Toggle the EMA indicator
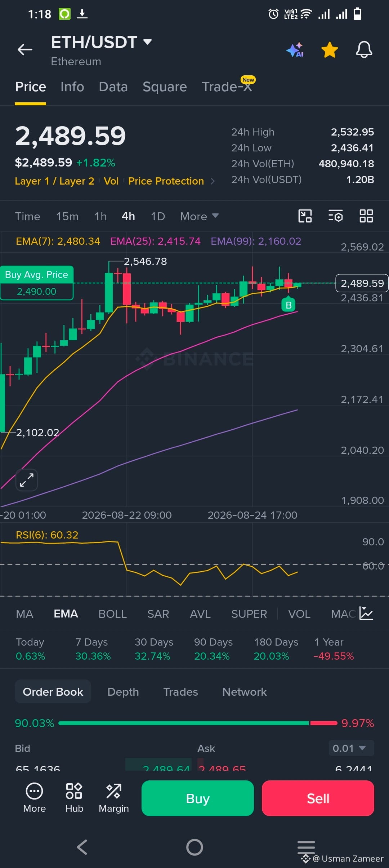Image resolution: width=389 pixels, height=868 pixels. [66, 614]
